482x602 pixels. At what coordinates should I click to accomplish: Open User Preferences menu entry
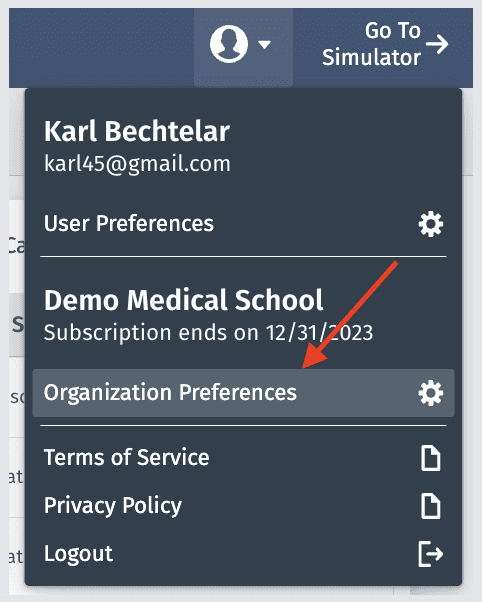point(243,223)
